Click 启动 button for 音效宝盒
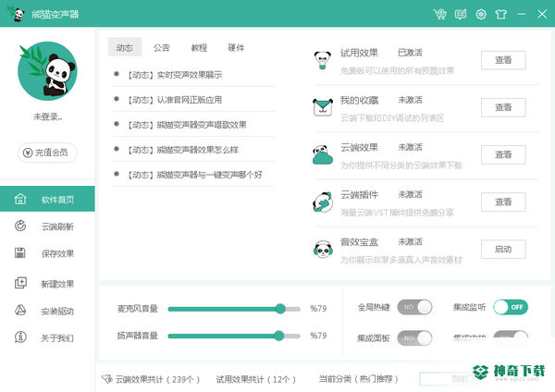Screen dimensions: 555x392 click(503, 249)
